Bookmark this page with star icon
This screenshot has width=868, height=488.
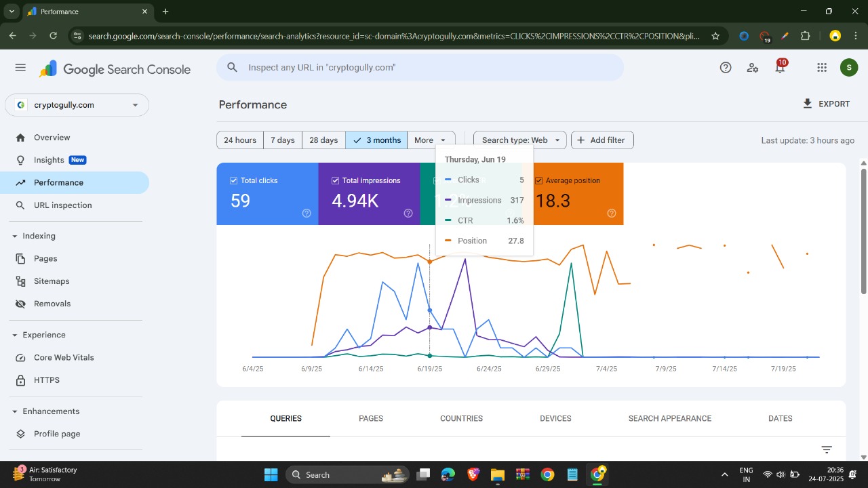click(x=715, y=36)
